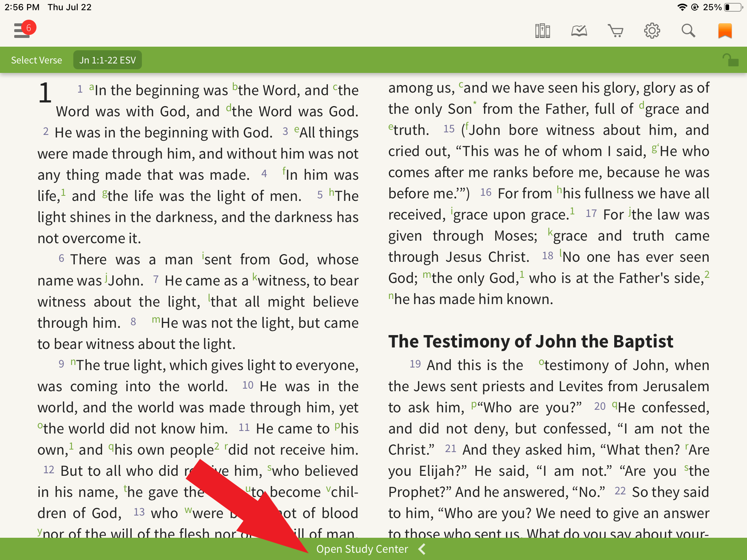The width and height of the screenshot is (747, 560).
Task: Tap cross-reference m before 'the only God'
Action: (x=427, y=275)
